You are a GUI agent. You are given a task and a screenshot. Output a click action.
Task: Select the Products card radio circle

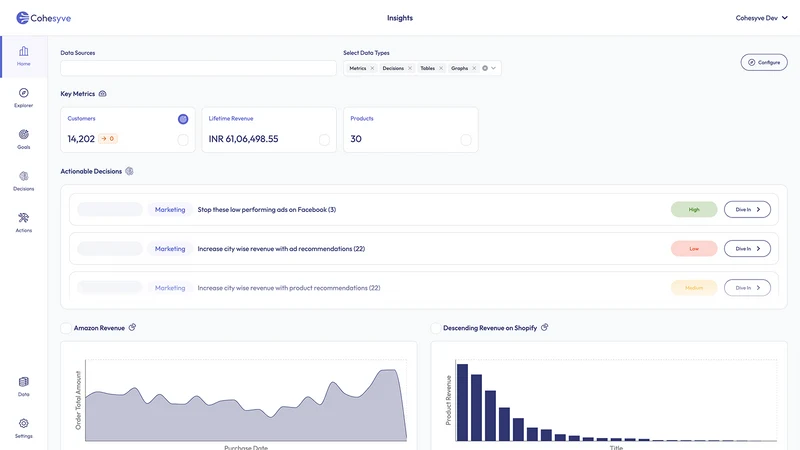tap(466, 140)
